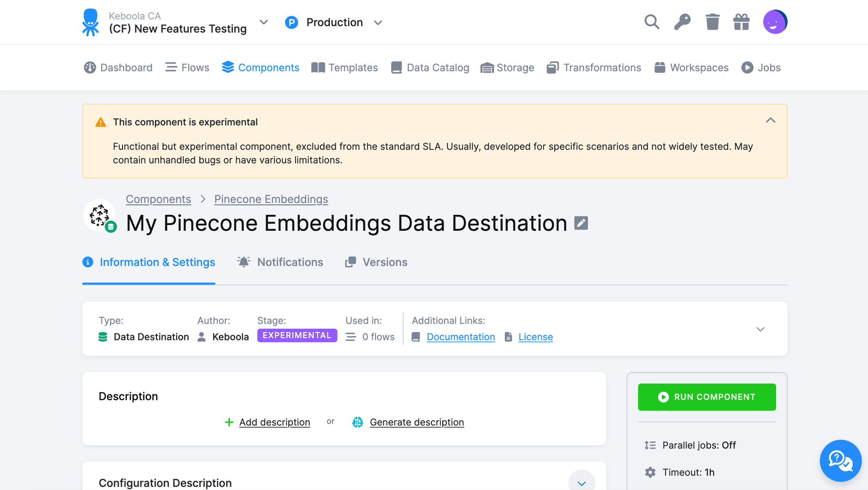Open the License link
This screenshot has height=490, width=868.
(536, 337)
